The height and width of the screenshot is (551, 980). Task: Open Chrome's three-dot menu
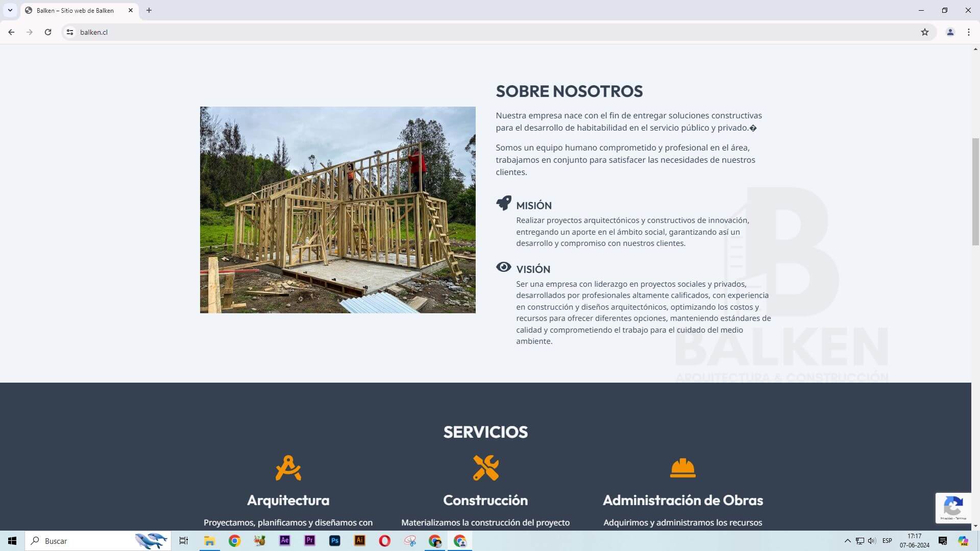coord(969,32)
